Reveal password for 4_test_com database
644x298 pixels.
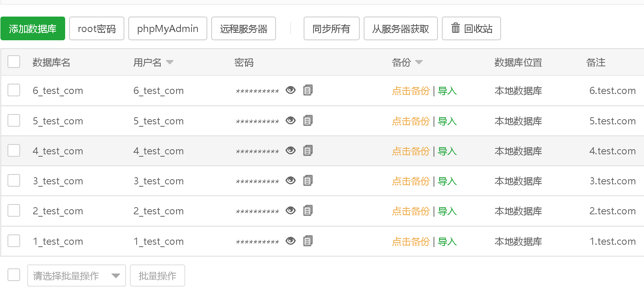(291, 150)
